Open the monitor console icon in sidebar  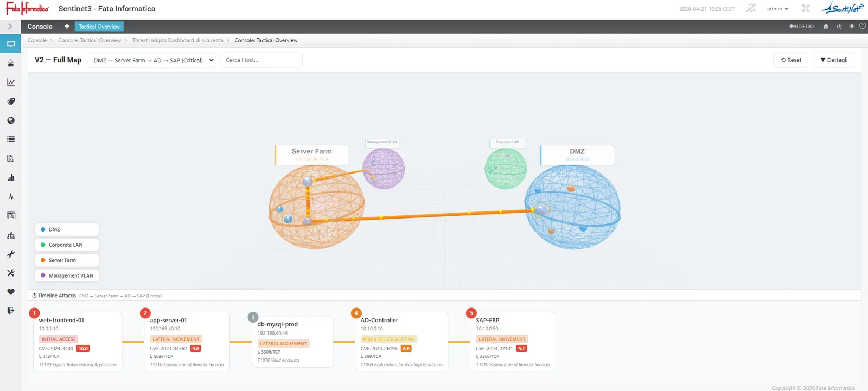(10, 44)
